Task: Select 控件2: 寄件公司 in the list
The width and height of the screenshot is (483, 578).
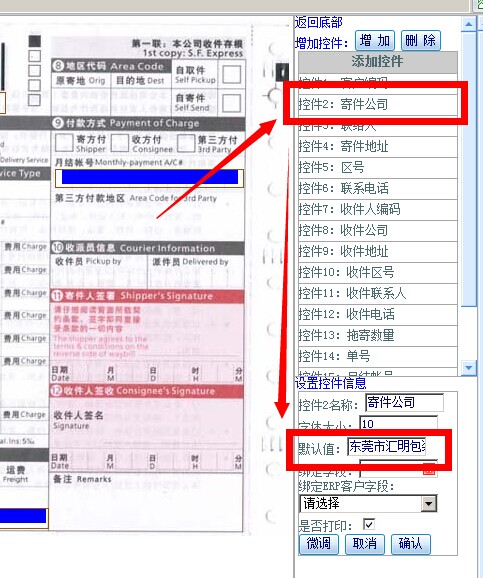Action: 378,104
